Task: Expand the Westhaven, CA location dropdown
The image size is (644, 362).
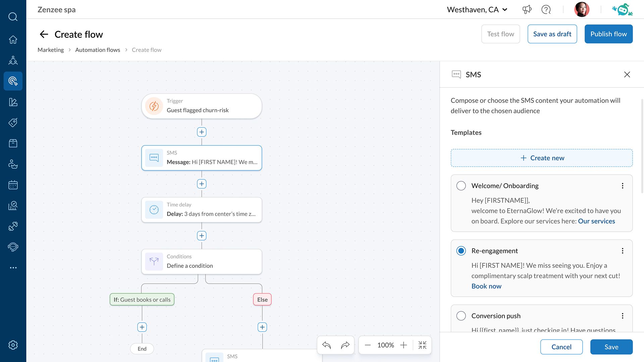Action: point(477,10)
